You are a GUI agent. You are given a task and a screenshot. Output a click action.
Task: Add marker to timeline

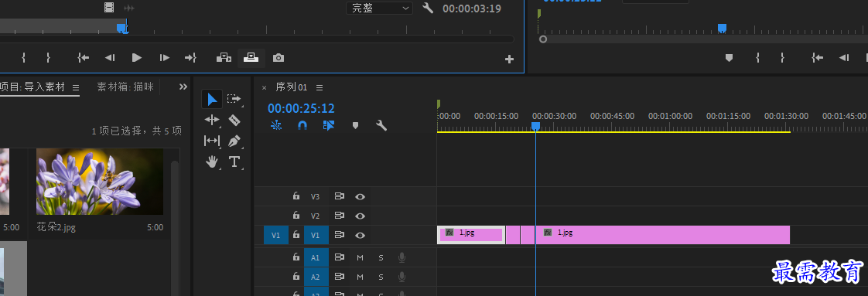(x=355, y=126)
